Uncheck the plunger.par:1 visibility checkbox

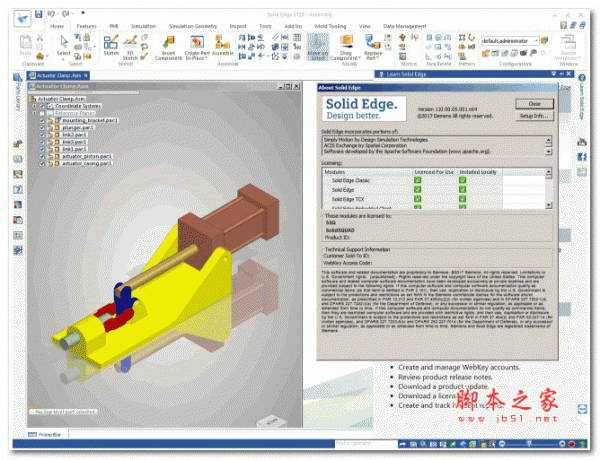[x=42, y=127]
